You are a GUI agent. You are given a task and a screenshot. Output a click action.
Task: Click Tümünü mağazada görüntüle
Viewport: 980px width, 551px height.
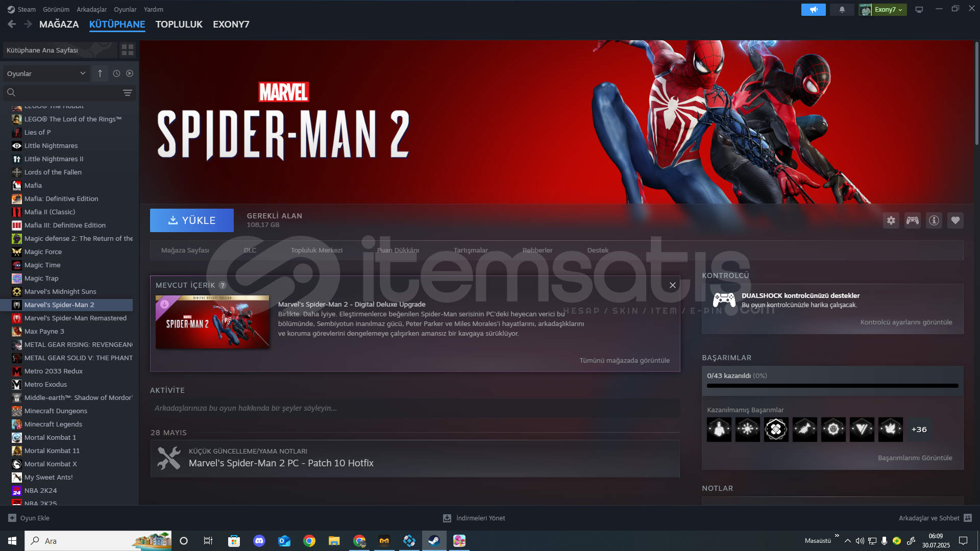tap(625, 360)
